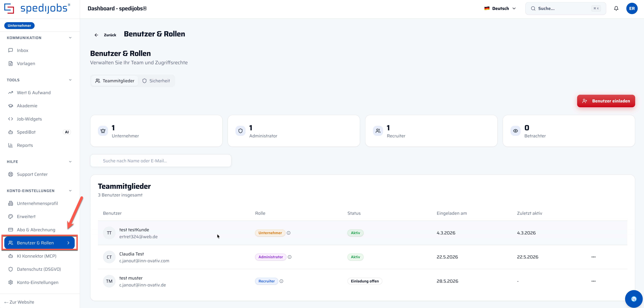Click Benutzer einladen button

(x=606, y=101)
